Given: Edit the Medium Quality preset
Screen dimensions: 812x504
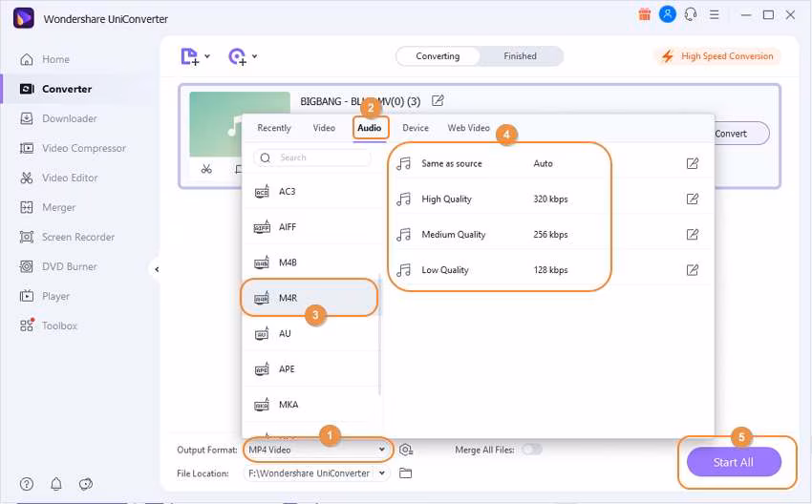Looking at the screenshot, I should [693, 235].
